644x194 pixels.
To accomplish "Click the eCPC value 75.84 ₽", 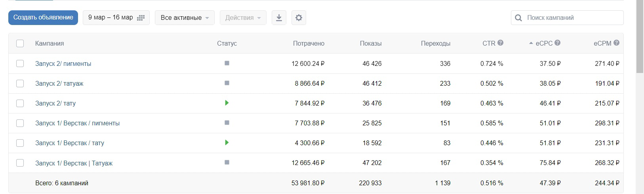I will pyautogui.click(x=550, y=163).
